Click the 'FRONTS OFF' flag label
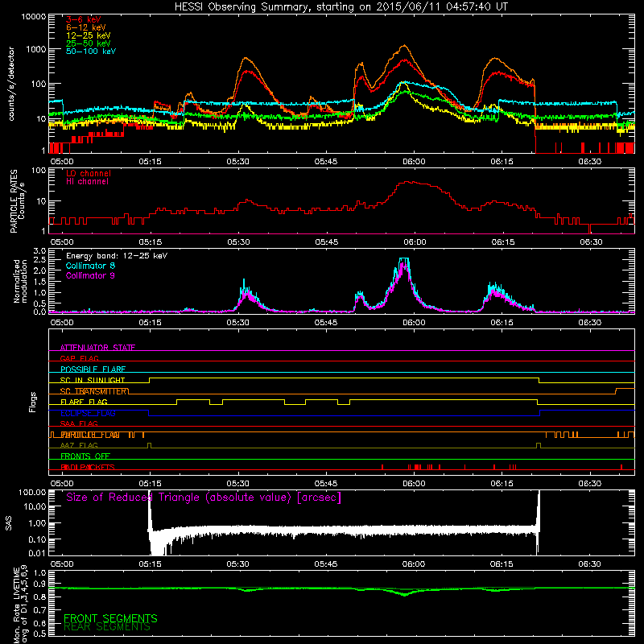The width and height of the screenshot is (644, 644). [x=85, y=456]
